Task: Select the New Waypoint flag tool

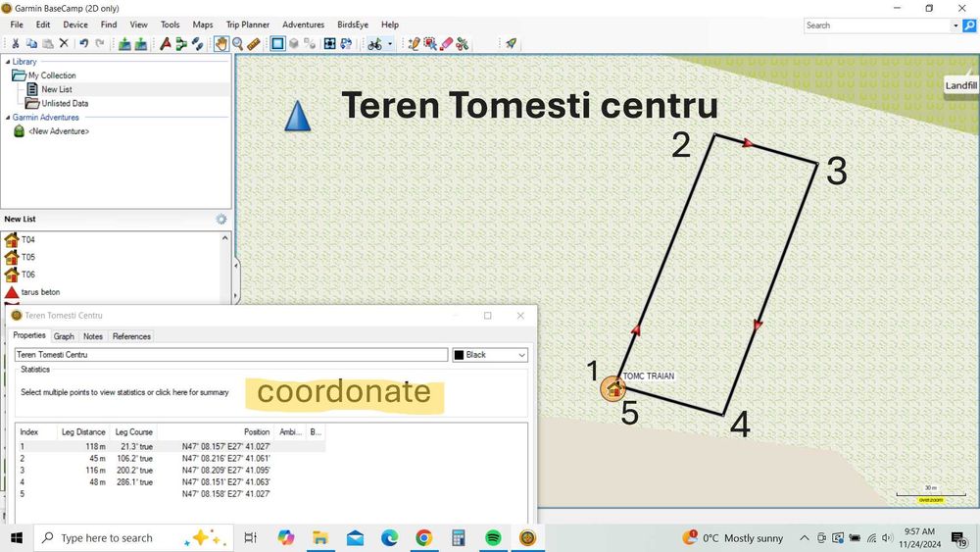Action: pos(165,44)
